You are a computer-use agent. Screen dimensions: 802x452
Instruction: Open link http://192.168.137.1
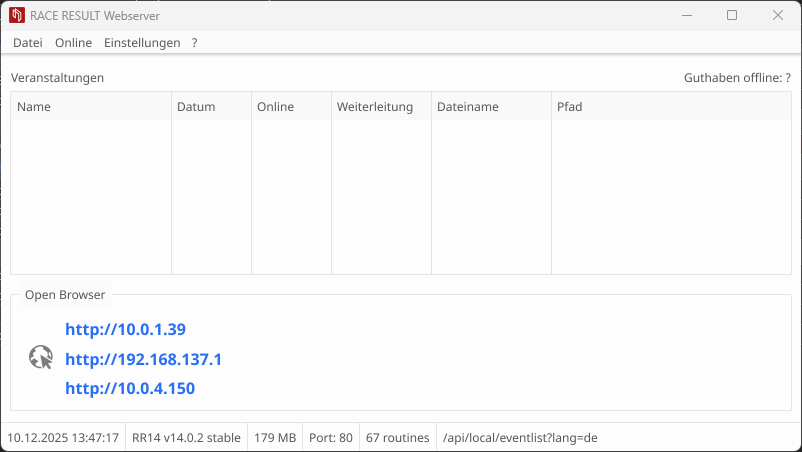(143, 359)
